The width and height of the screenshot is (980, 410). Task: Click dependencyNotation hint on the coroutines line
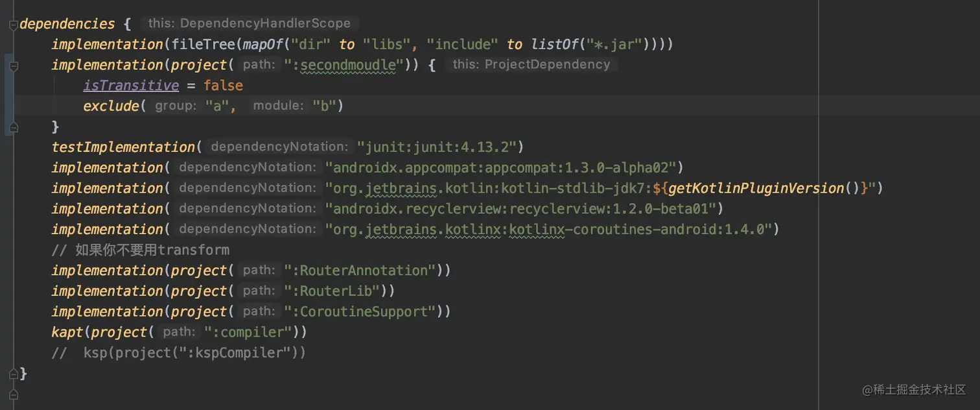(247, 228)
